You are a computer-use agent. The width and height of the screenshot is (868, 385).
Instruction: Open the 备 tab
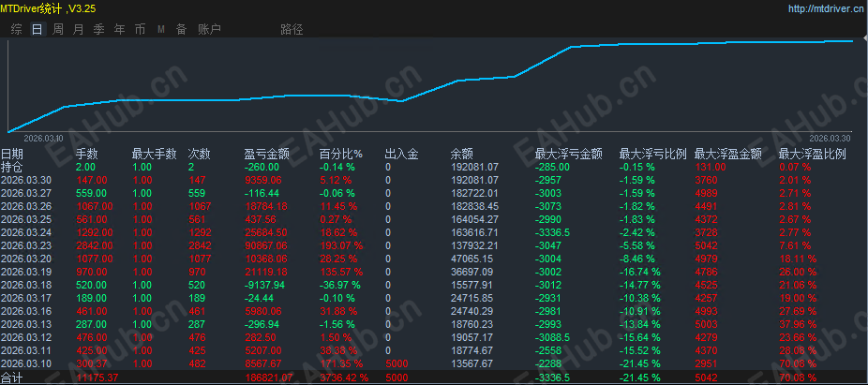(x=182, y=29)
